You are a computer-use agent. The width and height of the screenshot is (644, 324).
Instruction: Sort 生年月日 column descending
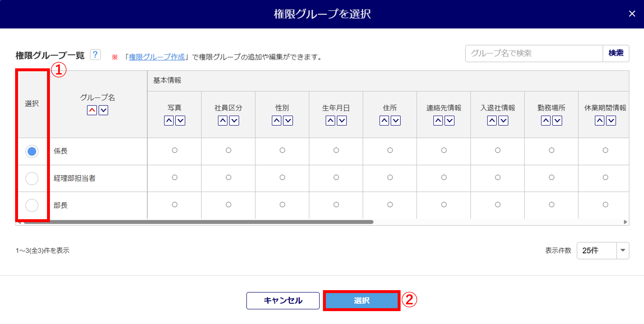(342, 121)
